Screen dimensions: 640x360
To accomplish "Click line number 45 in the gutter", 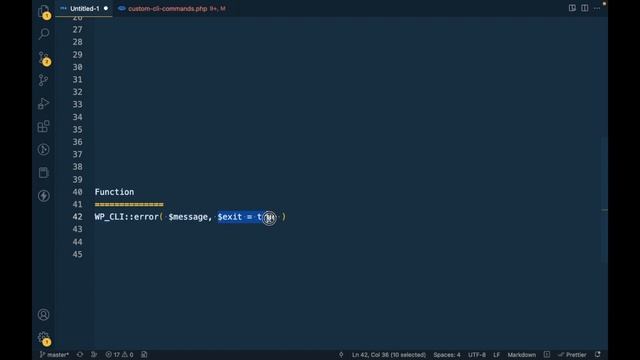I will 78,254.
